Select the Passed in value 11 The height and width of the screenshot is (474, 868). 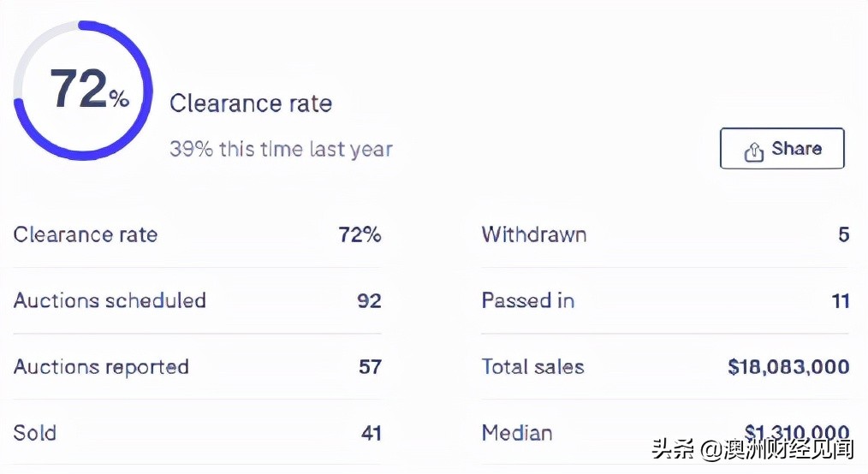(840, 301)
